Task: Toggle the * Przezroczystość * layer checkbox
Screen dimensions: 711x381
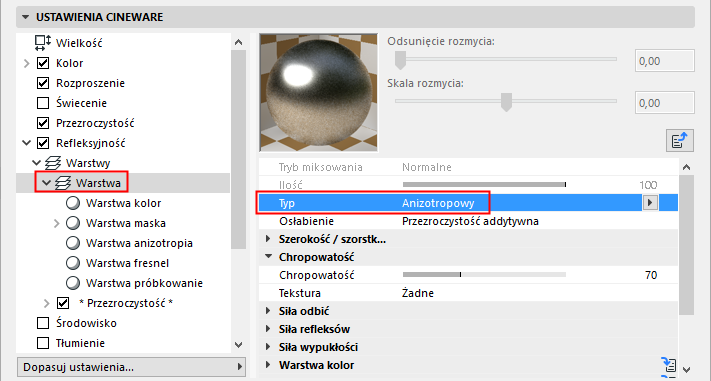Action: [63, 303]
